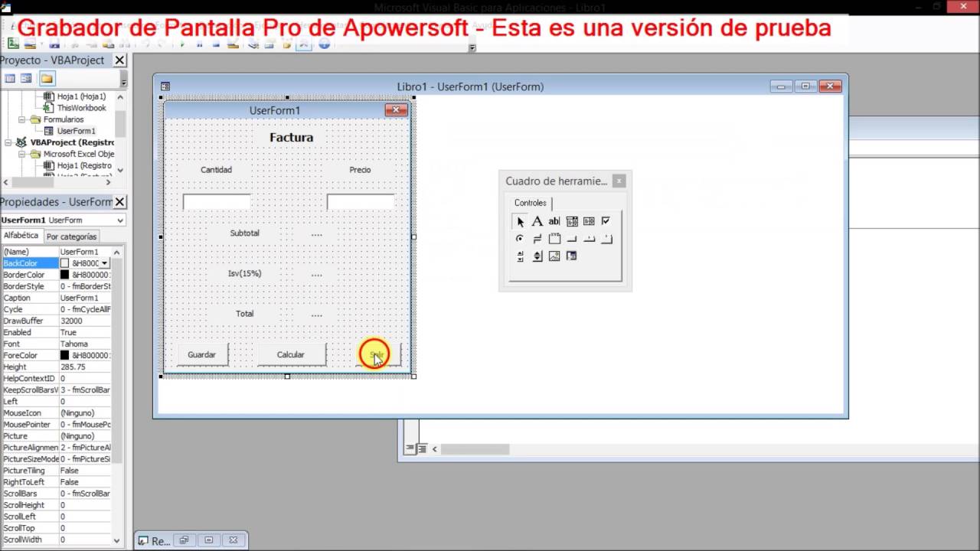Click the Calcular button on the form
Viewport: 980px width, 551px height.
pyautogui.click(x=291, y=354)
